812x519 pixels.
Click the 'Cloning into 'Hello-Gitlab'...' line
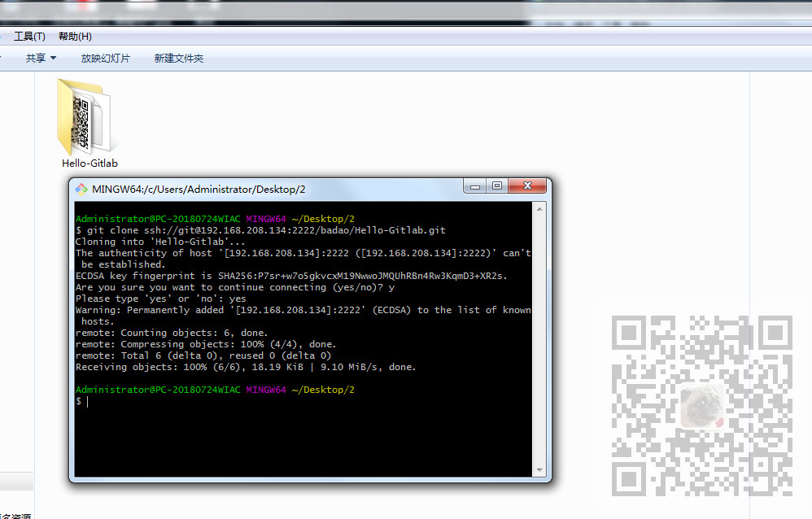click(160, 242)
